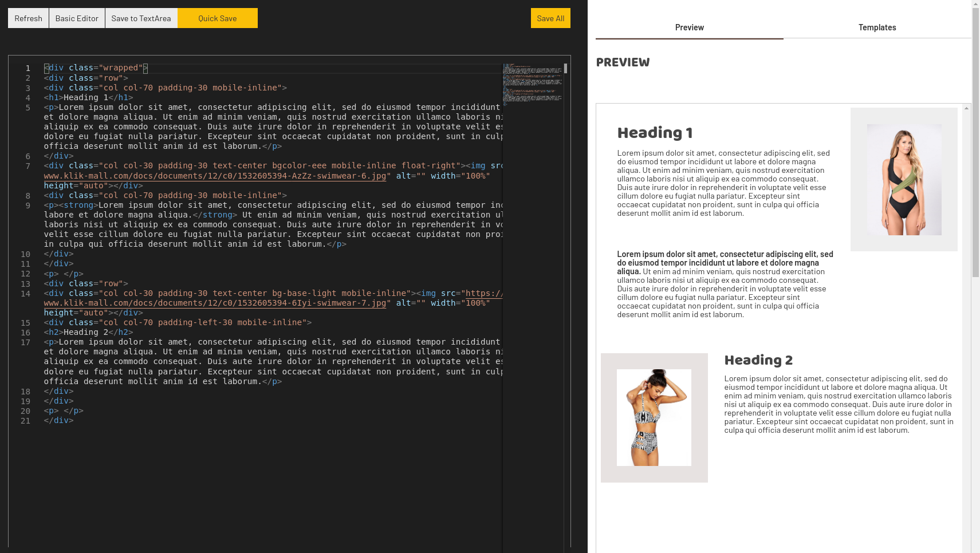
Task: Click the patterned bikini image in preview
Action: pos(654,417)
